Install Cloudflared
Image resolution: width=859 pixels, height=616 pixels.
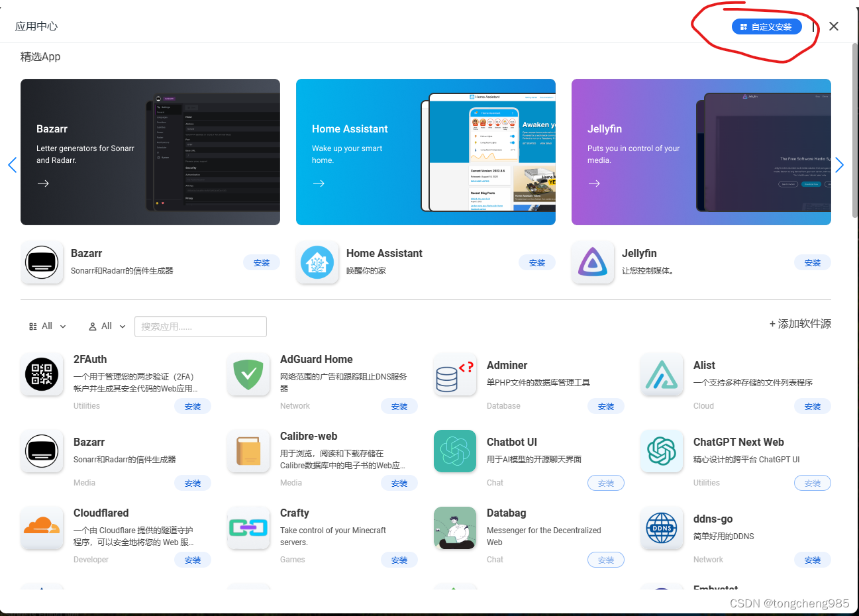click(193, 560)
